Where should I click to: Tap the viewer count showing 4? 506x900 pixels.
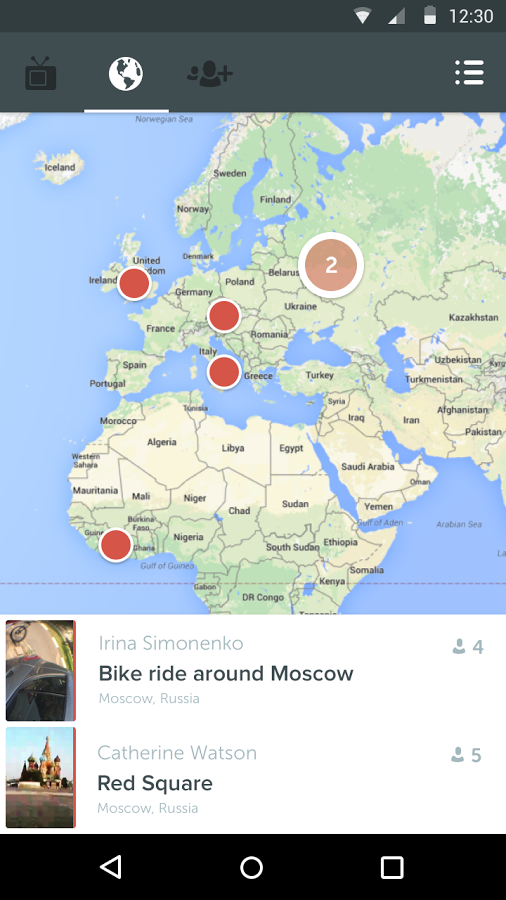click(468, 647)
